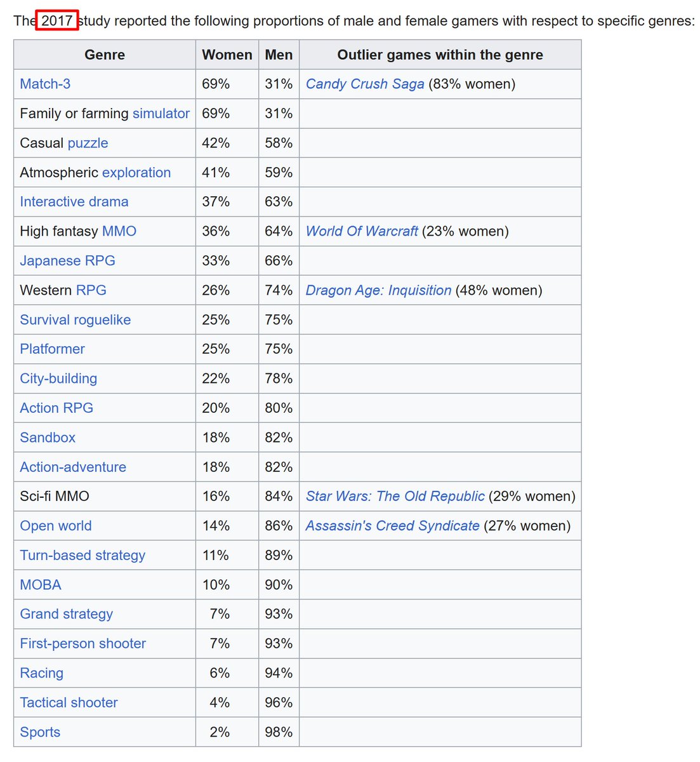The width and height of the screenshot is (700, 762).
Task: Click the 86% men value for Open world
Action: [279, 526]
